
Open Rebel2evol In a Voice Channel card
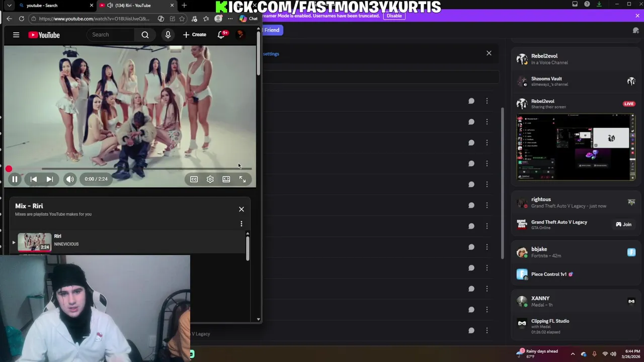(576, 59)
